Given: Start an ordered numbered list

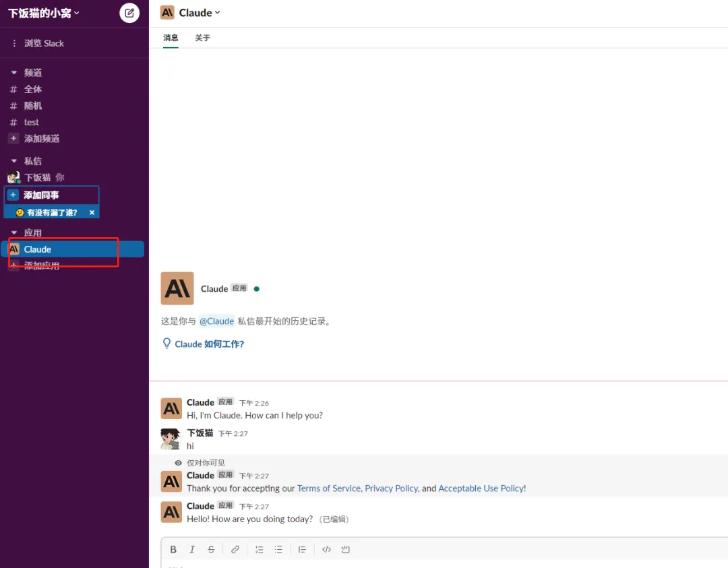Looking at the screenshot, I should pos(259,549).
